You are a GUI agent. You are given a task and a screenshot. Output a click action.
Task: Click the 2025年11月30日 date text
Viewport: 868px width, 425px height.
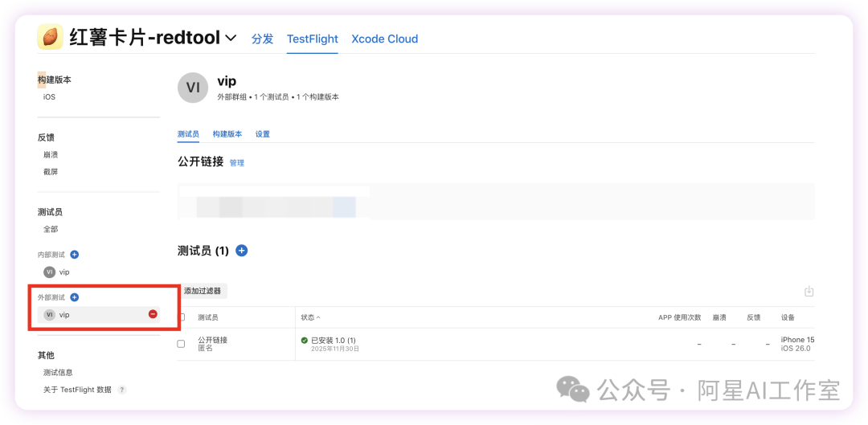(x=335, y=349)
